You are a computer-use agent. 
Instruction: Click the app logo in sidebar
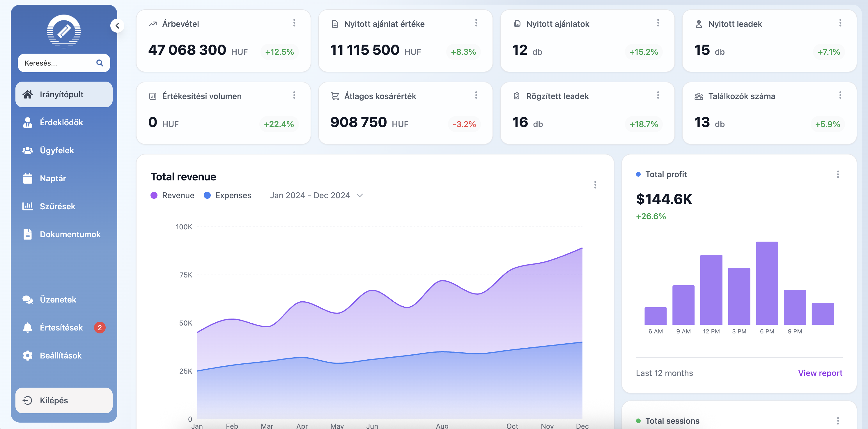pyautogui.click(x=64, y=31)
